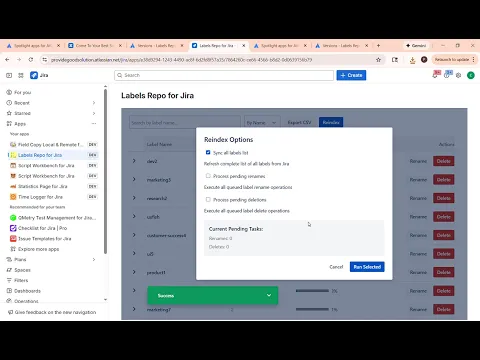Viewport: 480px width, 360px height.
Task: Open Jira help icon
Action: point(447,75)
